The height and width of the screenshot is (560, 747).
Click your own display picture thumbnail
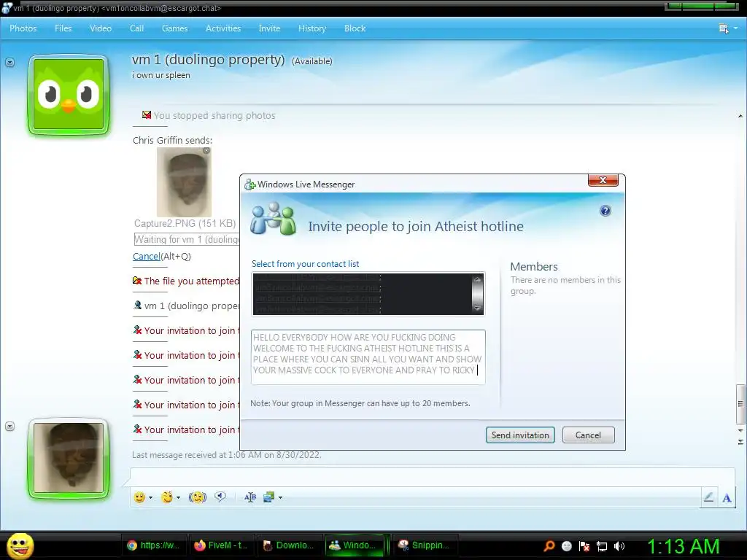69,458
